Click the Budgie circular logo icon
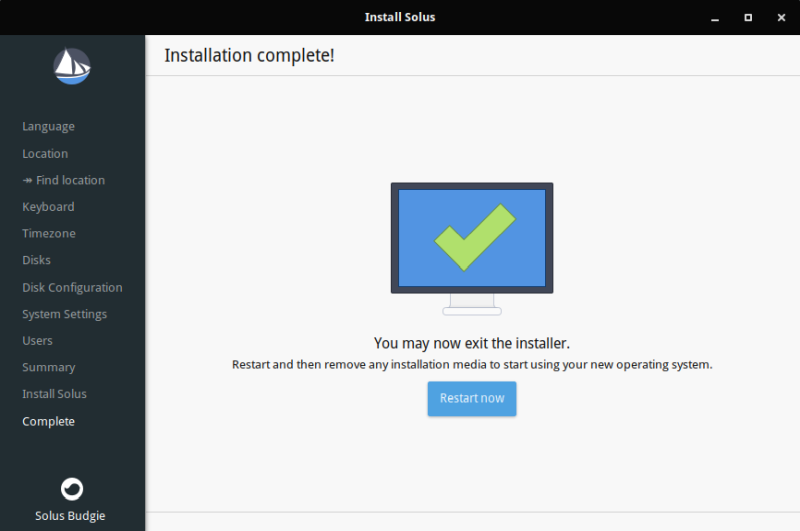Image resolution: width=800 pixels, height=531 pixels. point(72,489)
